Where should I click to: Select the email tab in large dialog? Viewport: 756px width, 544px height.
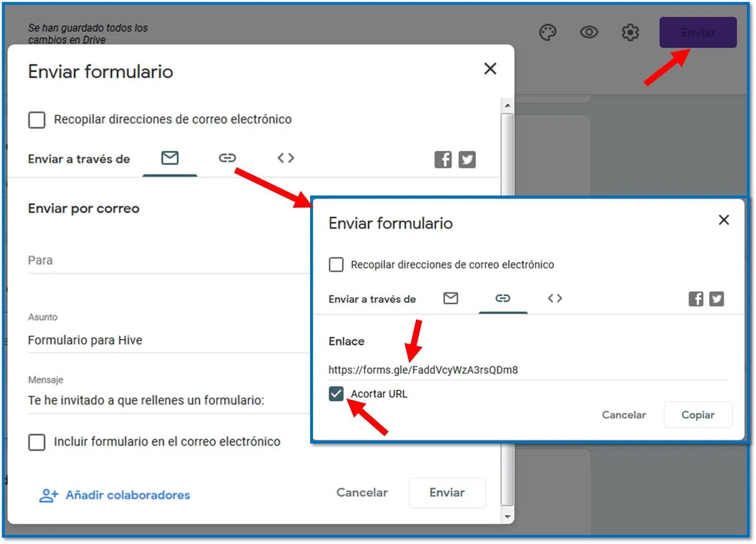[170, 158]
